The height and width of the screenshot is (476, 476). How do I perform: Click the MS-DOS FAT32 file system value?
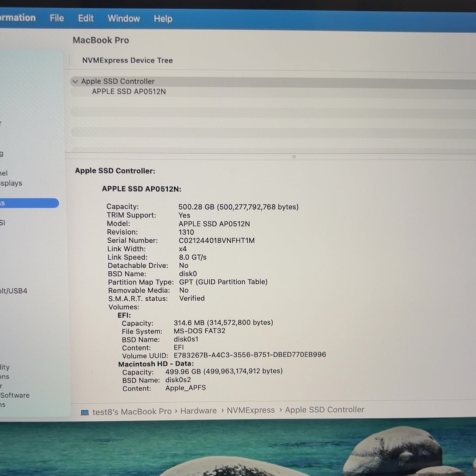coord(200,331)
